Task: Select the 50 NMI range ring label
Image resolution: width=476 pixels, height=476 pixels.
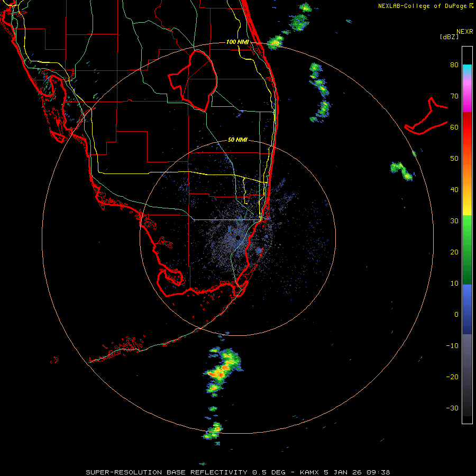Action: tap(237, 140)
